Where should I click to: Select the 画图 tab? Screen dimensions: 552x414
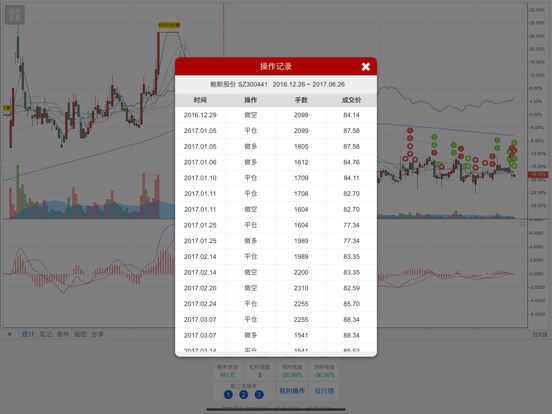pos(80,334)
